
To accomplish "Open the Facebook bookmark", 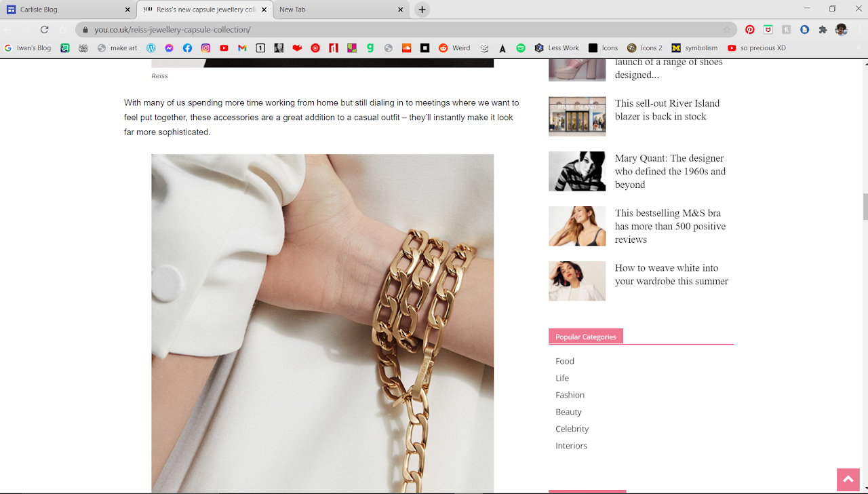I will (x=187, y=48).
